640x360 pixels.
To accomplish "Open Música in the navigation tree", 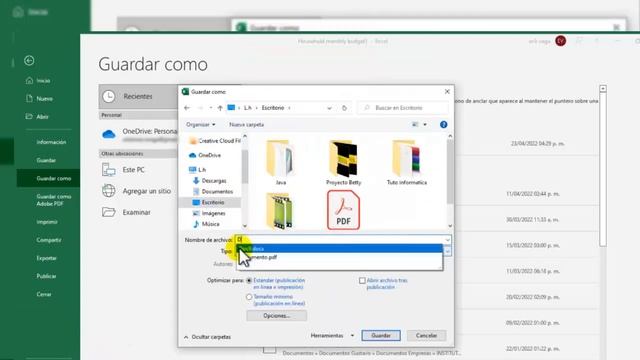I will coord(207,224).
